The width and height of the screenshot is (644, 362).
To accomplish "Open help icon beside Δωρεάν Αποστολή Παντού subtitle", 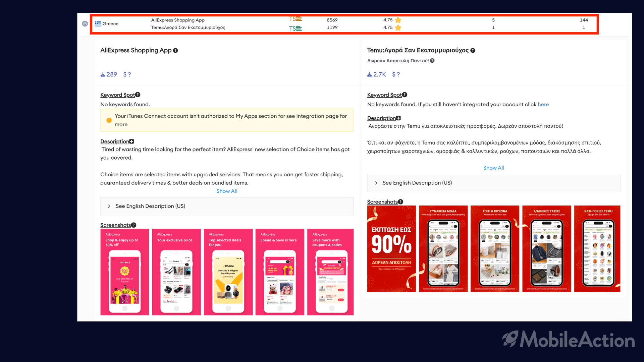I will [x=432, y=61].
